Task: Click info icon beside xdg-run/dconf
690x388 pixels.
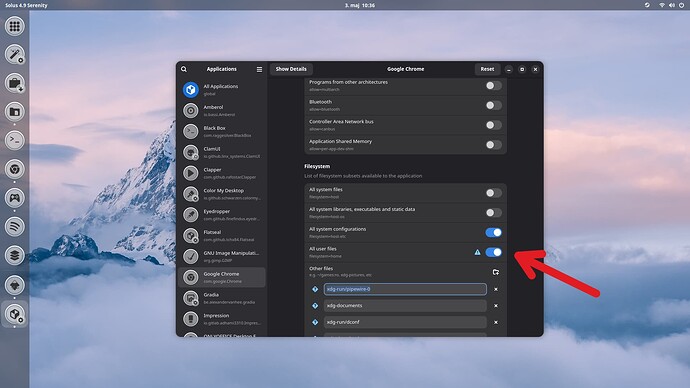Action: (315, 322)
